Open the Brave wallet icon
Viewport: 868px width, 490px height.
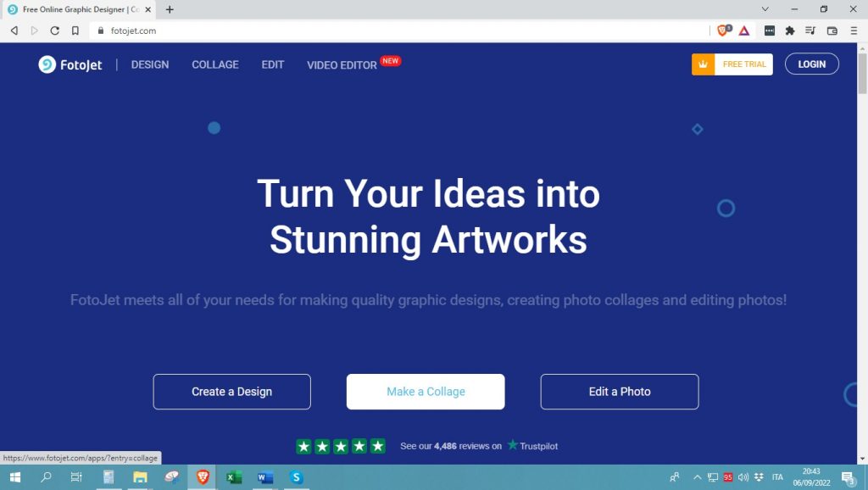[x=832, y=31]
